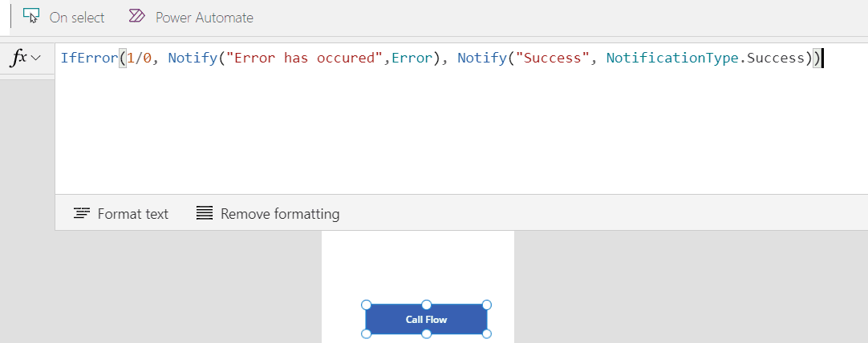Click the Format text lines icon
868x343 pixels.
click(81, 213)
